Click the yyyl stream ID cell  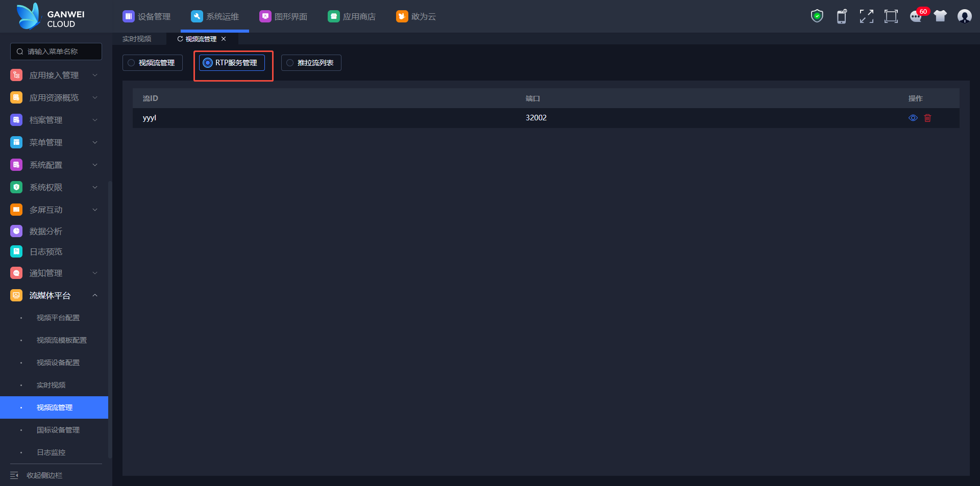point(150,118)
